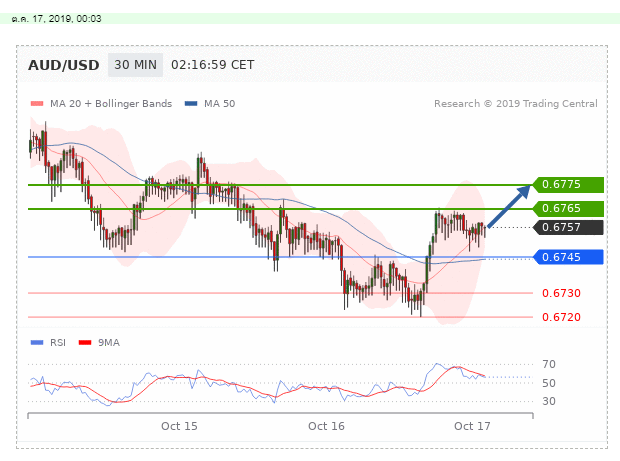Viewport: 620px width, 461px height.
Task: Click the Oct 16 date axis label
Action: point(326,426)
